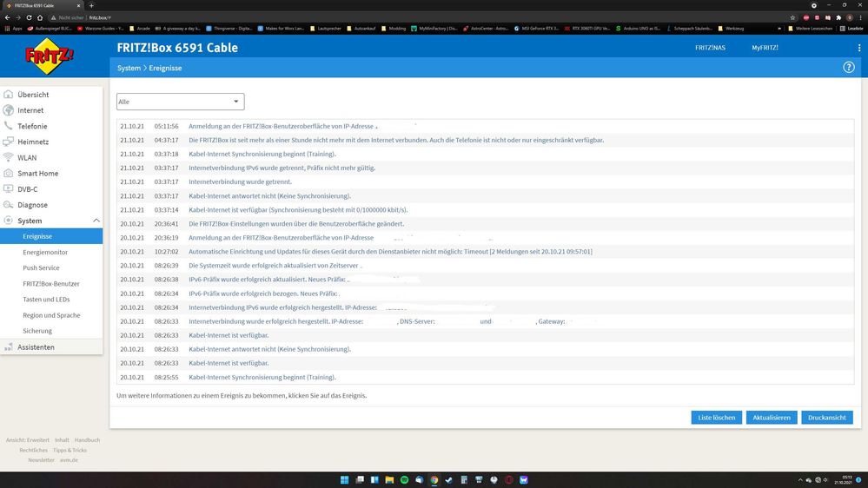868x488 pixels.
Task: Open the help question mark icon
Action: pos(849,68)
